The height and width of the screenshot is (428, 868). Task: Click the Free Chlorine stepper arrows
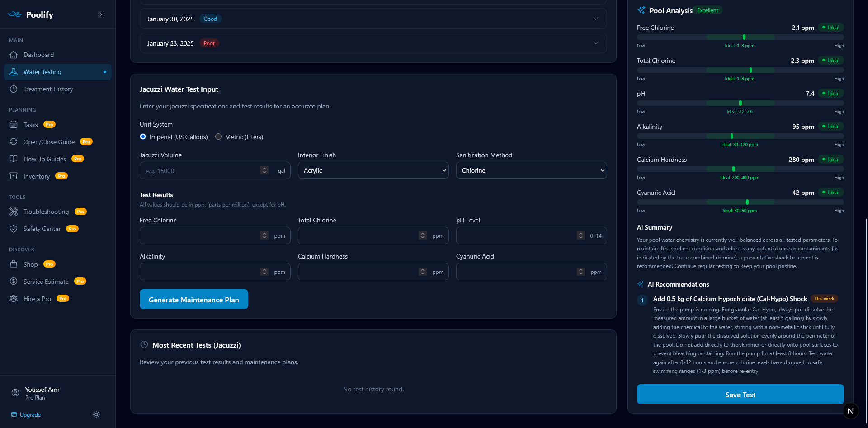pos(264,235)
